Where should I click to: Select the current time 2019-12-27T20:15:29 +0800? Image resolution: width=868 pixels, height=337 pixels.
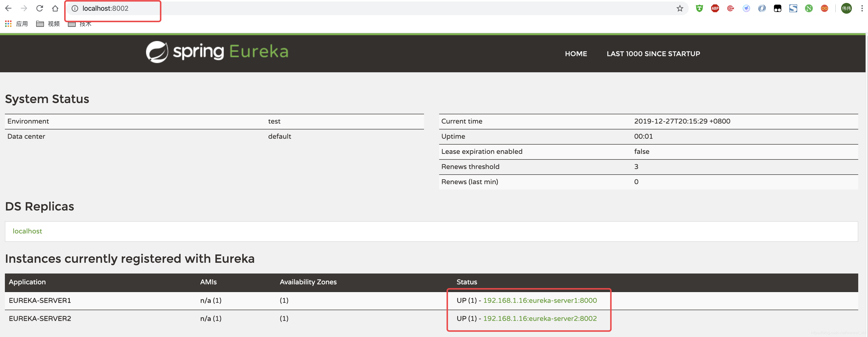[682, 121]
